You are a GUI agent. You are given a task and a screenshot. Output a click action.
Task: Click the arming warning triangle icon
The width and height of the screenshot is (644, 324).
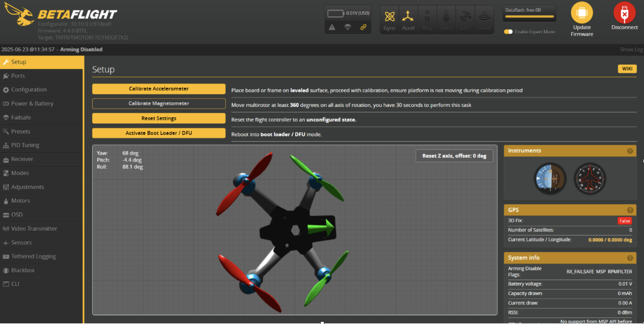[332, 27]
